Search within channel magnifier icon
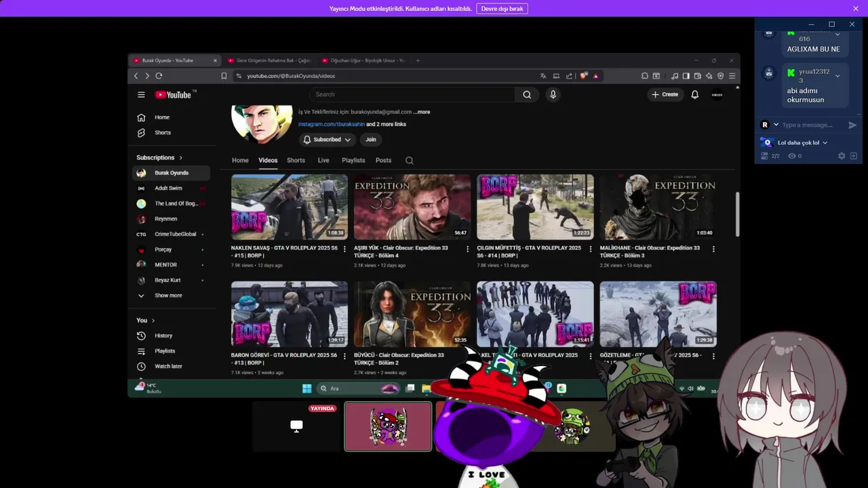 coord(409,161)
